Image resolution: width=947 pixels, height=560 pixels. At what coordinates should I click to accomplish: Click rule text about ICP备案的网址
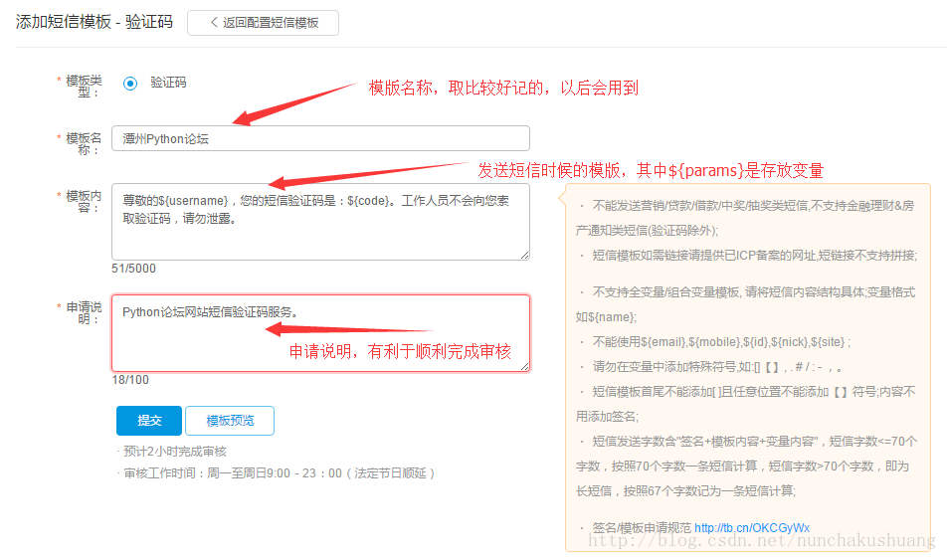(x=754, y=256)
